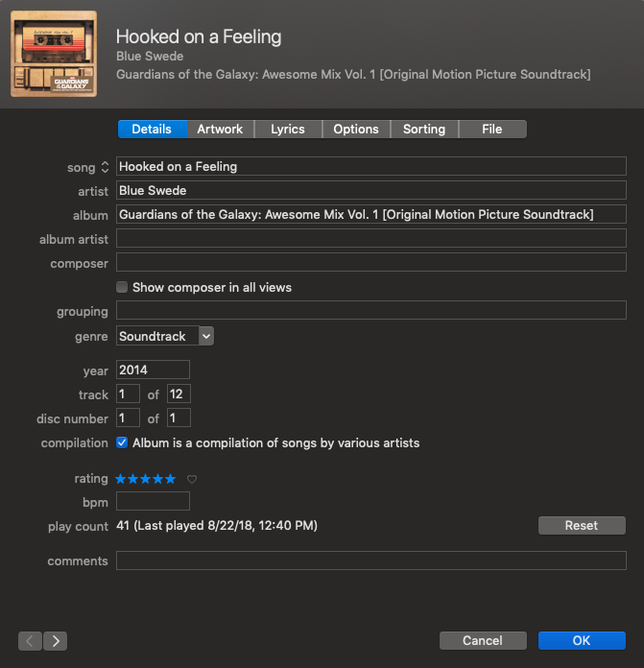644x668 pixels.
Task: Reset the play count
Action: pyautogui.click(x=582, y=526)
